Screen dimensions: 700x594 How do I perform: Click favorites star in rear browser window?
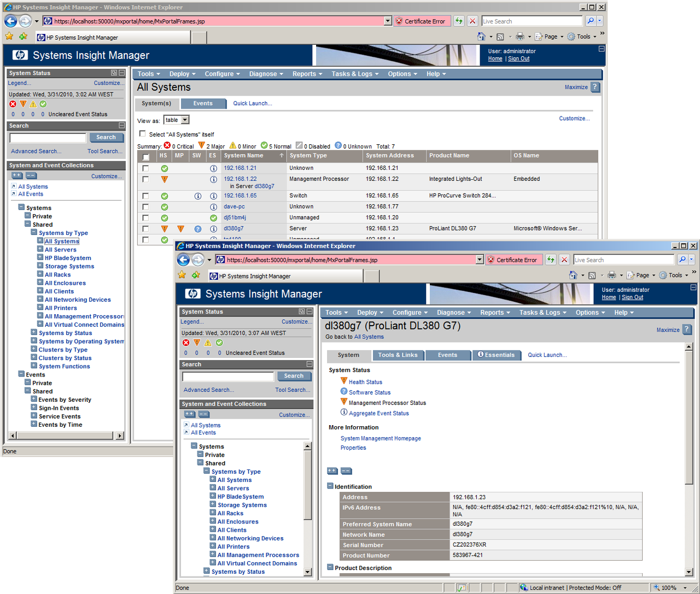tap(9, 36)
